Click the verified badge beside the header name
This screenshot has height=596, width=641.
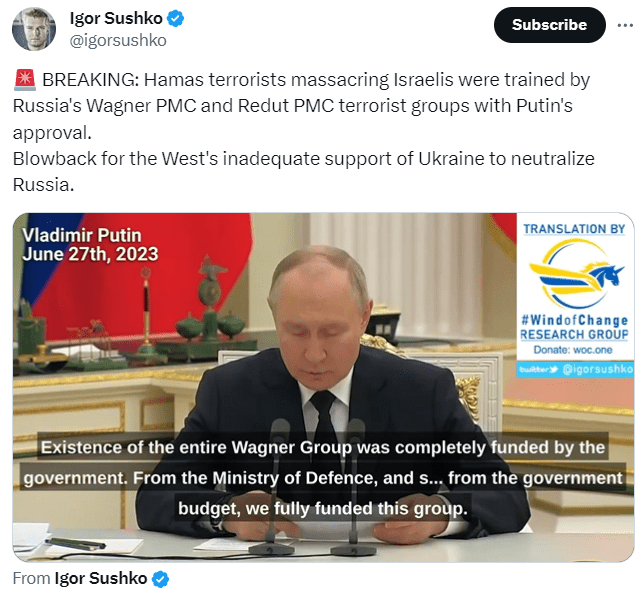pos(176,18)
